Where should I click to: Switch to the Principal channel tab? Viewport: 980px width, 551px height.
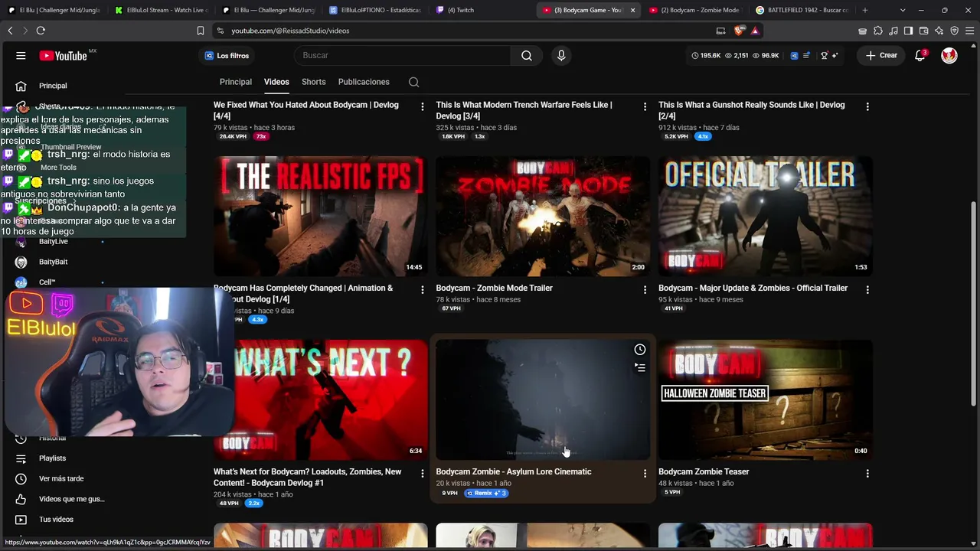236,82
